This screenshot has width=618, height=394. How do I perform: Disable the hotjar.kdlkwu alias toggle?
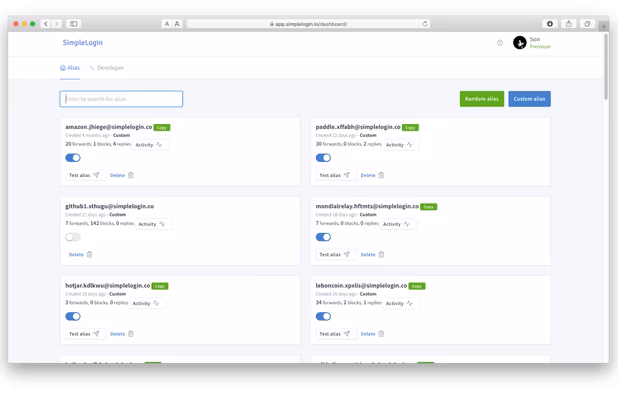click(x=73, y=316)
